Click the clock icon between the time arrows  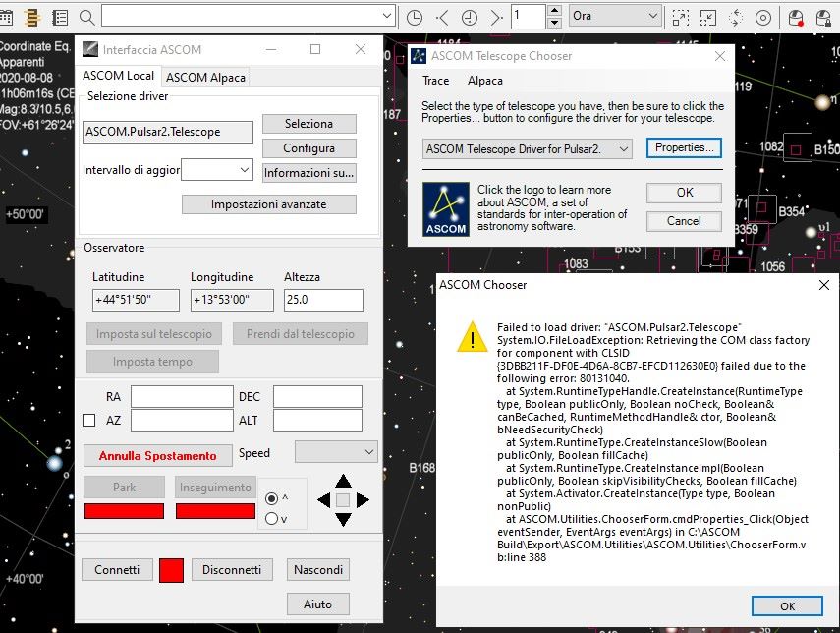tap(470, 18)
